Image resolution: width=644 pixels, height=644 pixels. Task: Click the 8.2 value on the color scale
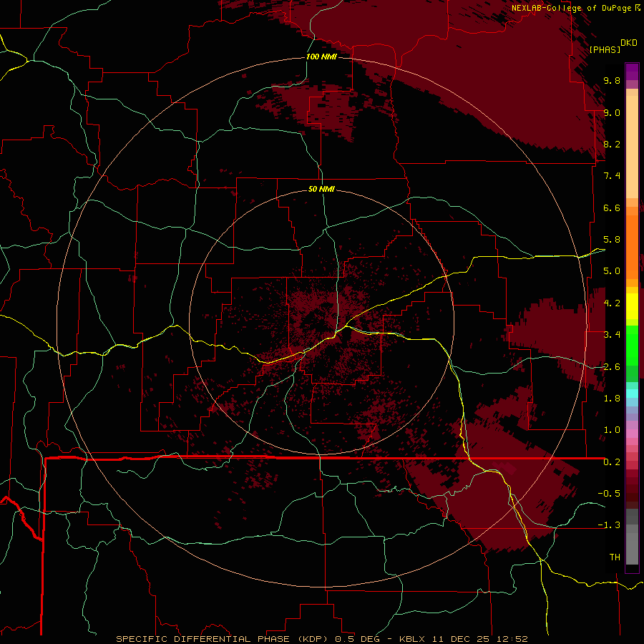coord(612,144)
